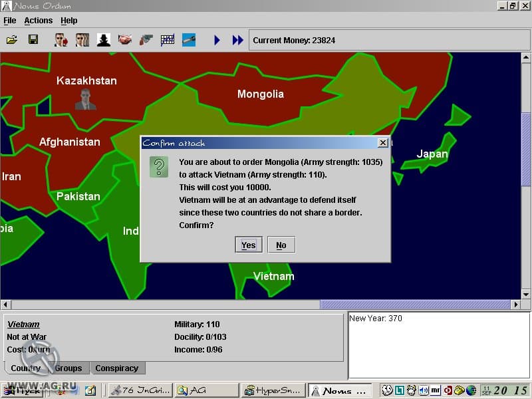Open the File menu
This screenshot has height=399, width=532.
click(x=10, y=21)
